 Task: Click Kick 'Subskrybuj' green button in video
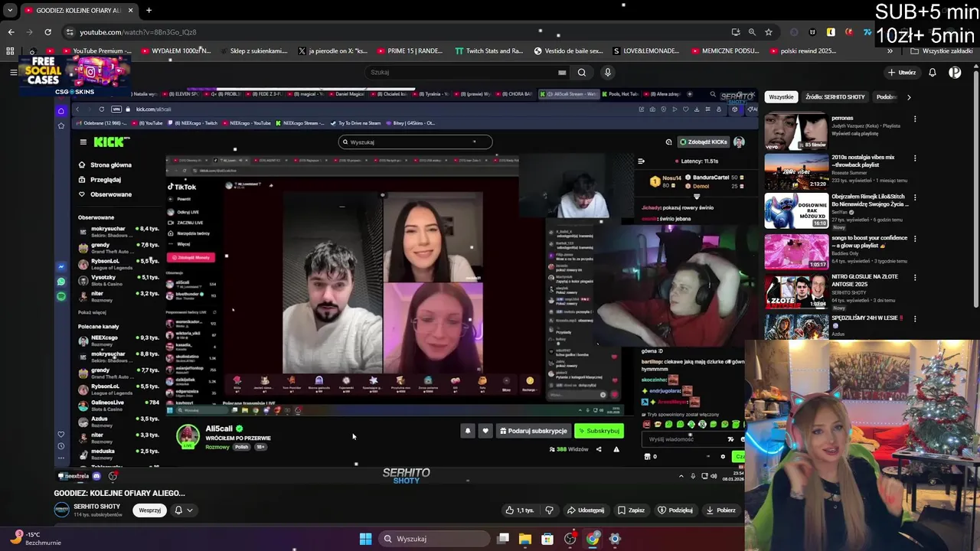tap(599, 431)
